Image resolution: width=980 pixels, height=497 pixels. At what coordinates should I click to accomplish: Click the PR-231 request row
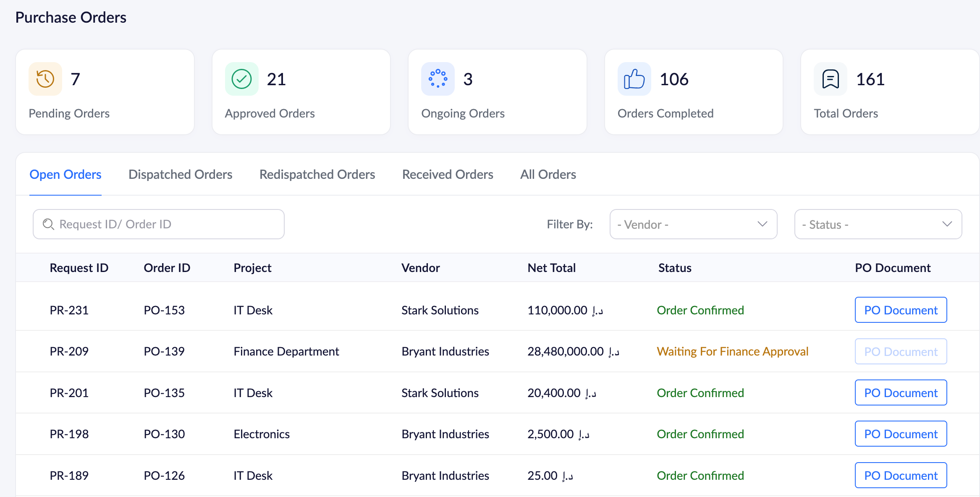[x=69, y=310]
